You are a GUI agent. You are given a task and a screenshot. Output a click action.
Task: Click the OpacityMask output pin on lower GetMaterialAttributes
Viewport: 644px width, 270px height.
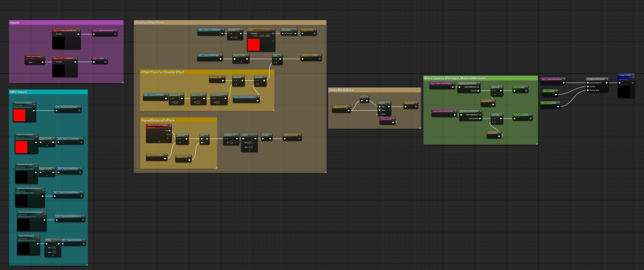480,119
